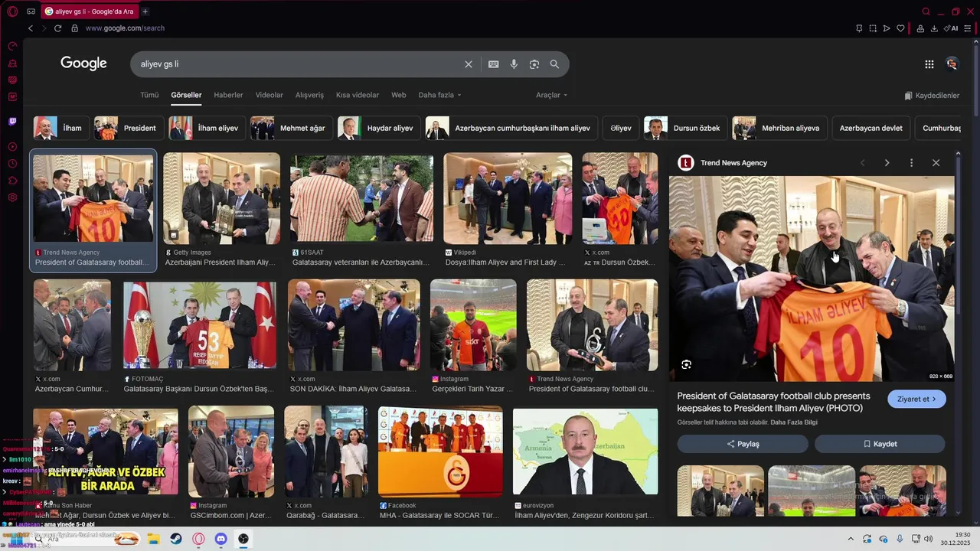Image resolution: width=980 pixels, height=551 pixels.
Task: Switch to Videolar tab
Action: coord(269,95)
